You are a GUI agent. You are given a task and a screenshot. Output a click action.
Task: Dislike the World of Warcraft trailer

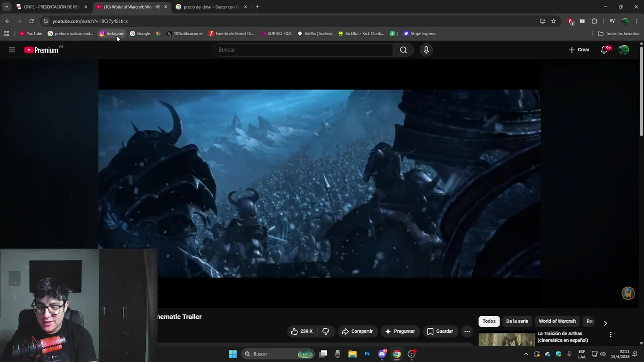(326, 331)
